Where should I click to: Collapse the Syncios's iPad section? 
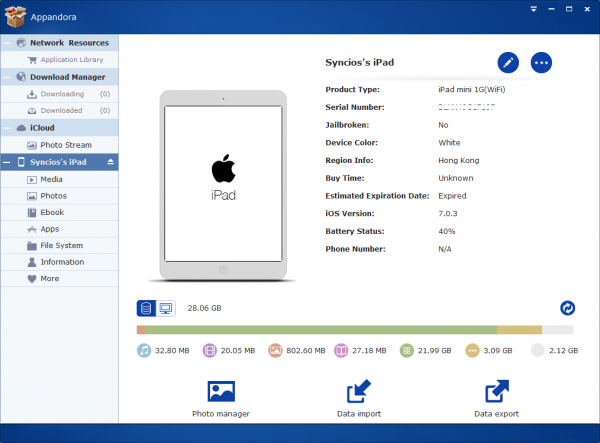click(x=7, y=162)
